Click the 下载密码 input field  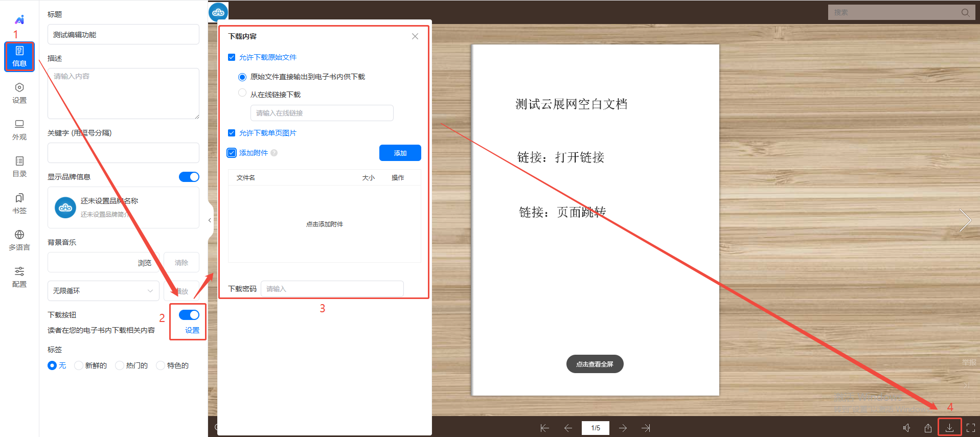[332, 289]
